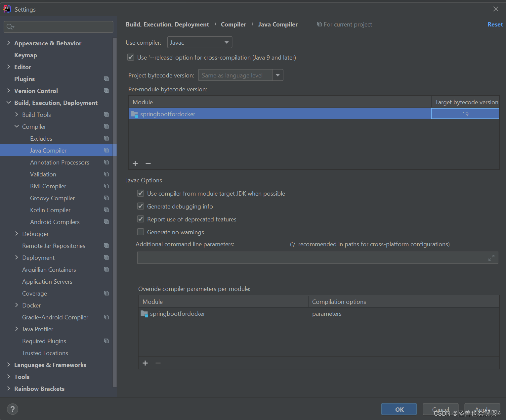Collapse Build, Execution, Deployment section
506x420 pixels.
tap(9, 103)
